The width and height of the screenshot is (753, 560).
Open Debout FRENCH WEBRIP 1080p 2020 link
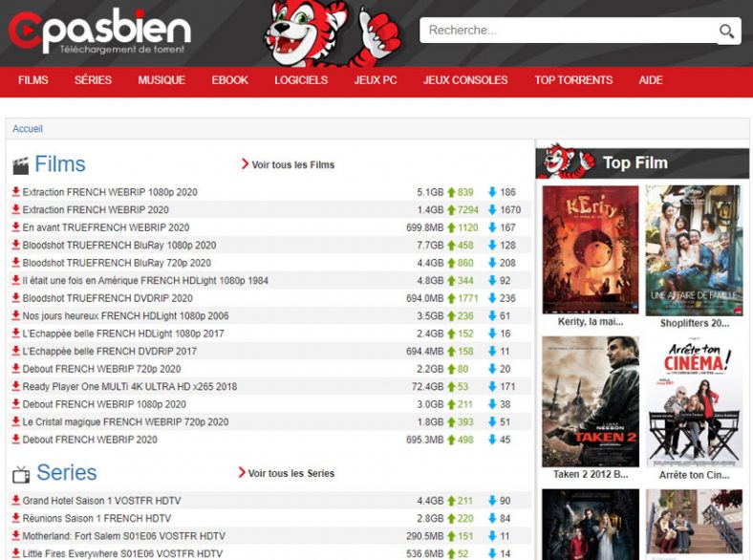[x=104, y=404]
